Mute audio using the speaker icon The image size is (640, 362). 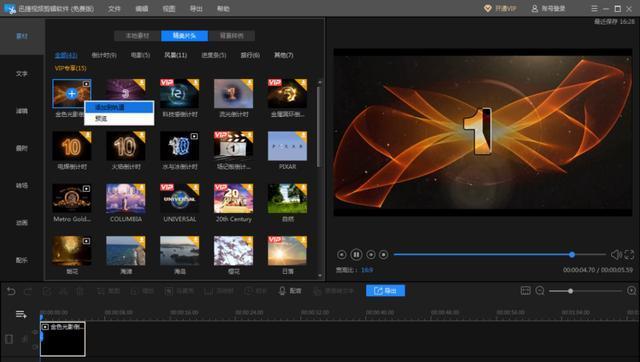coord(616,255)
